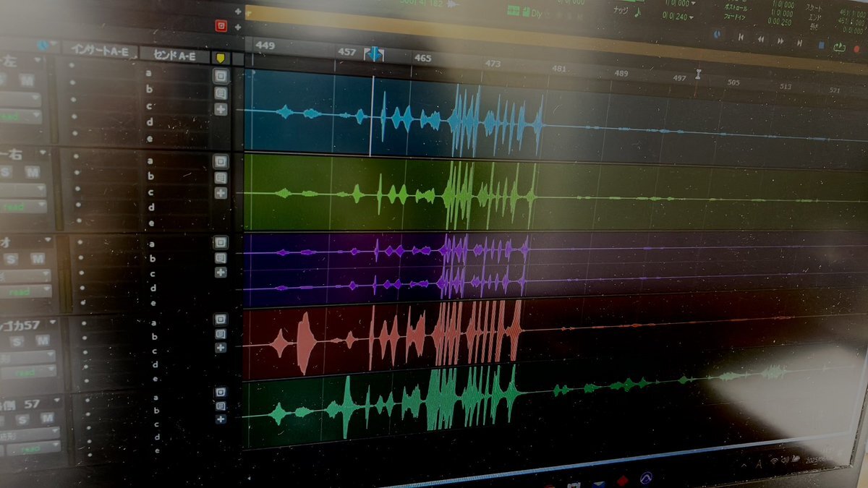Go to the start with the transport button
Screen dimensions: 868x488
(740, 37)
